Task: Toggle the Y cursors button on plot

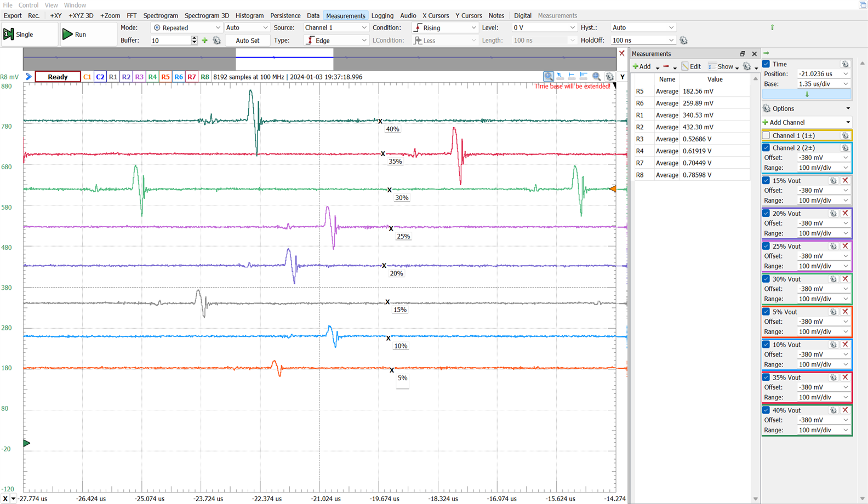Action: [x=622, y=77]
